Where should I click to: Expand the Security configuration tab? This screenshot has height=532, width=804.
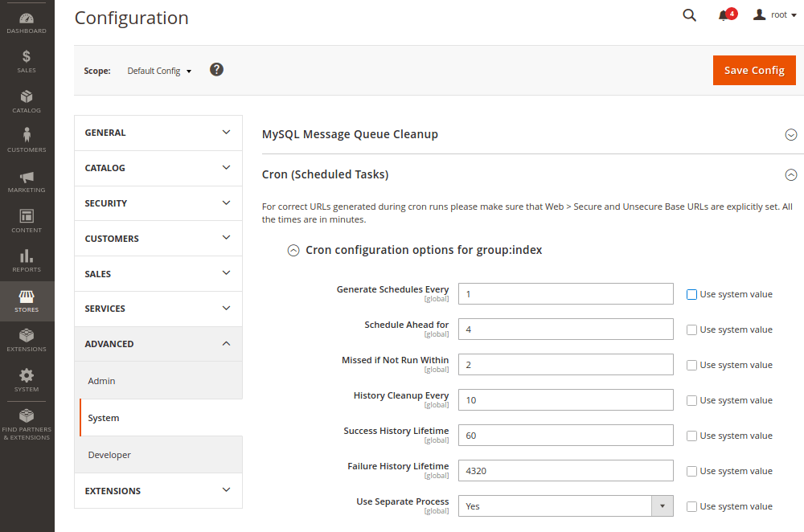click(x=158, y=203)
